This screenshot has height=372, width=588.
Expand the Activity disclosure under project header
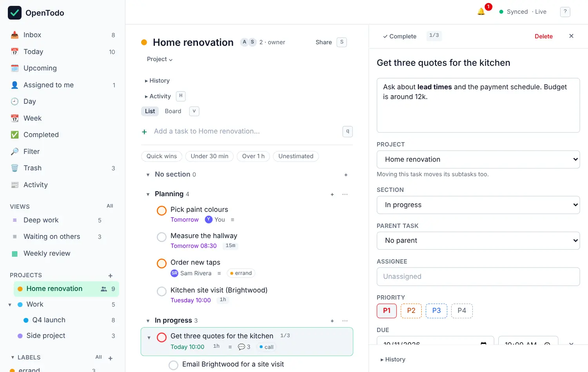(x=158, y=96)
